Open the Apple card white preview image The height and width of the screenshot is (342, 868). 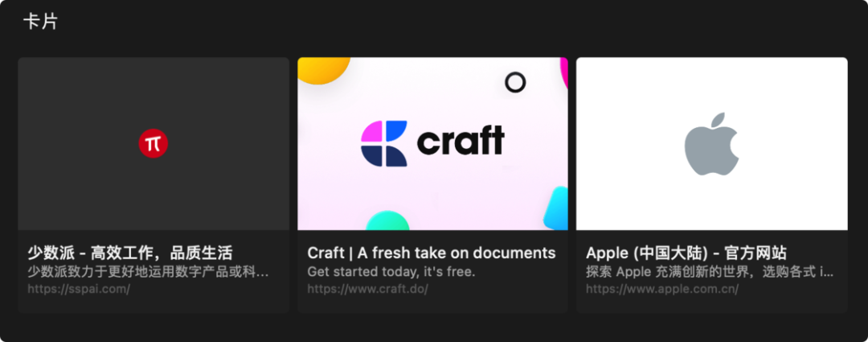pyautogui.click(x=712, y=143)
